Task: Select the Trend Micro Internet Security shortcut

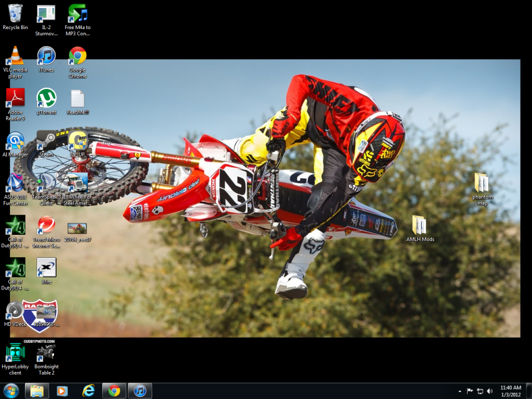Action: click(x=46, y=225)
